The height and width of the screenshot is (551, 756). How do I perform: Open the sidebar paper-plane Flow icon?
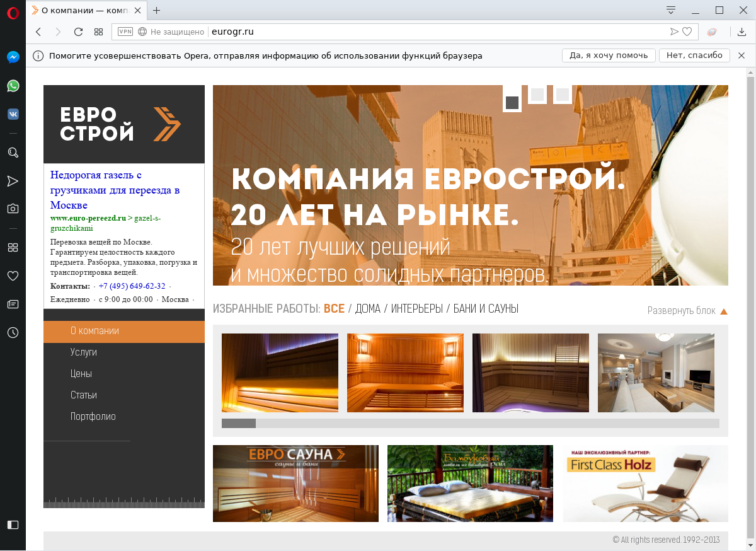coord(13,181)
